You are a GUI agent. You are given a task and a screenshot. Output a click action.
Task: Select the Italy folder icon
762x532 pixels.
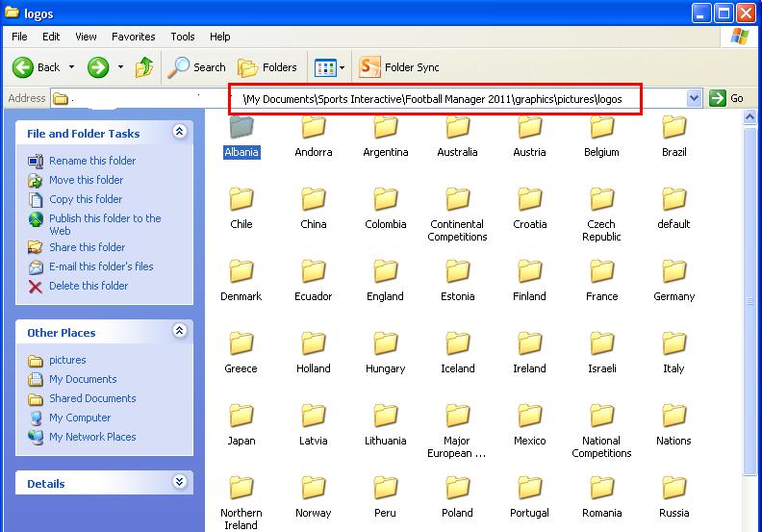[674, 343]
